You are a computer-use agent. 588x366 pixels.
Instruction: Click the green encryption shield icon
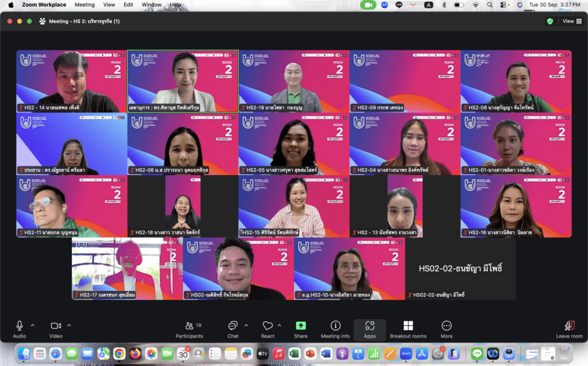(x=550, y=21)
